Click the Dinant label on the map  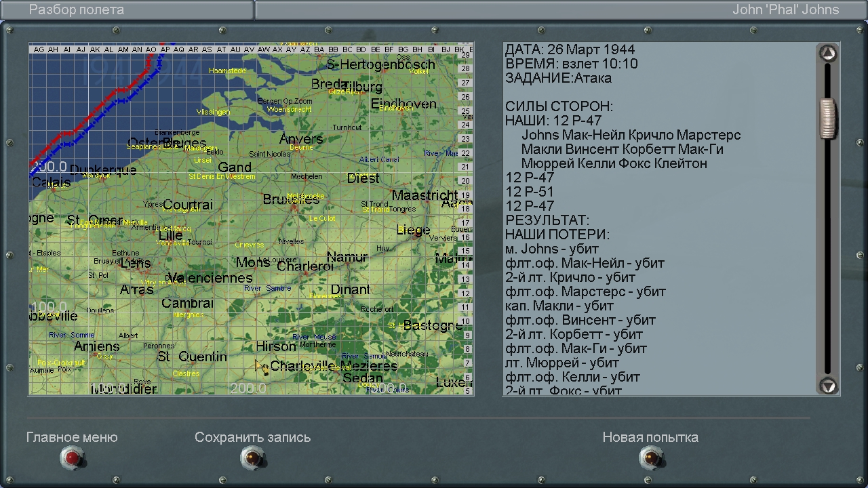coord(351,289)
